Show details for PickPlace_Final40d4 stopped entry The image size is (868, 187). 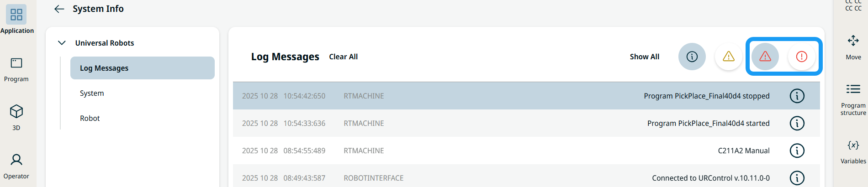point(797,96)
